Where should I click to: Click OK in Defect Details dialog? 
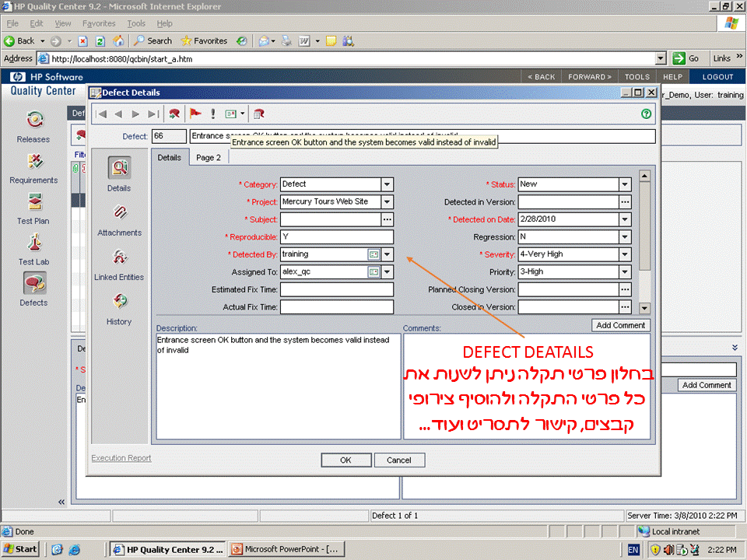click(345, 460)
